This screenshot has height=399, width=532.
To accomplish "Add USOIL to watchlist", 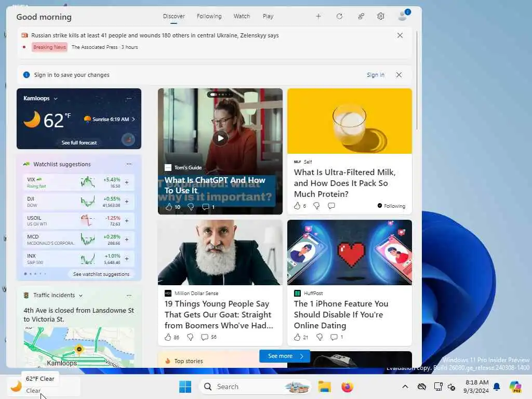I will click(x=127, y=220).
